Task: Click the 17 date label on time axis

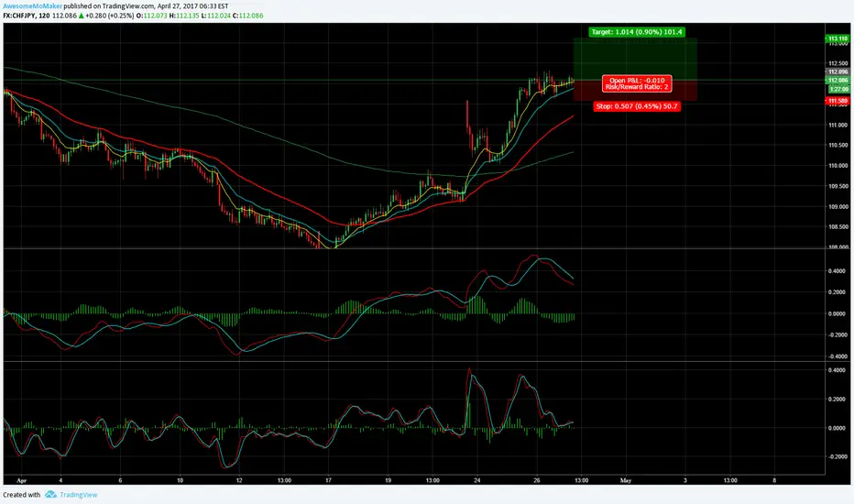Action: click(328, 480)
